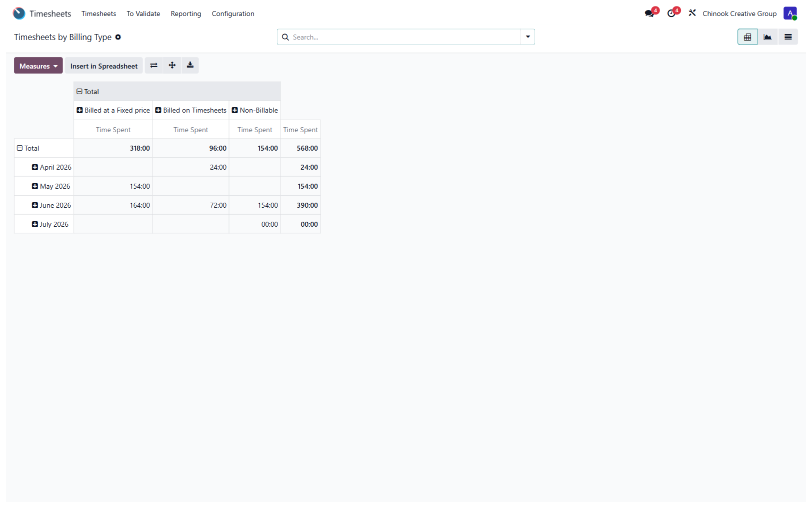812x508 pixels.
Task: Expand all pivot groups
Action: click(x=172, y=66)
